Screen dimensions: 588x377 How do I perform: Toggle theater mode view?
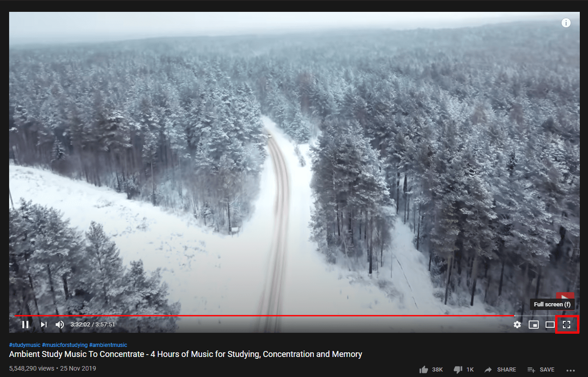pyautogui.click(x=550, y=325)
